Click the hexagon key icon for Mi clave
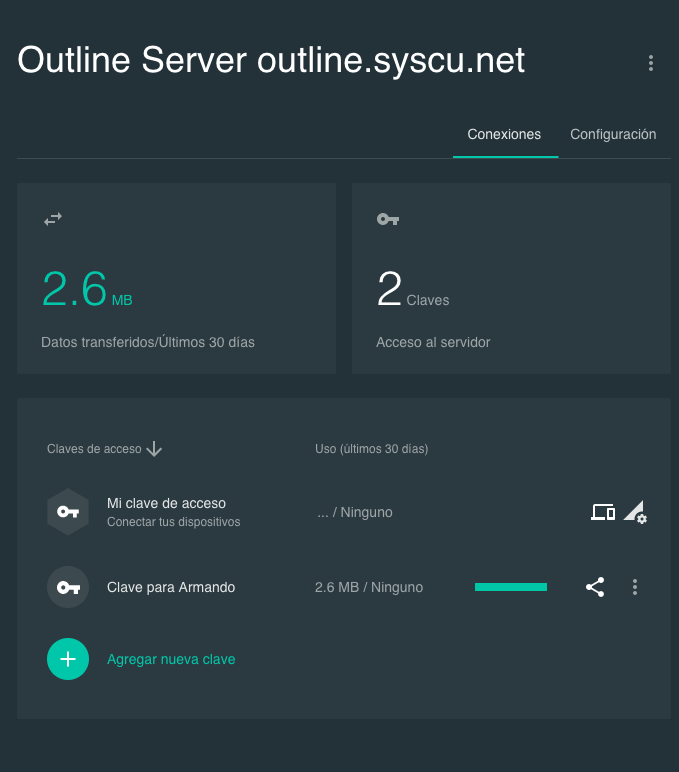The height and width of the screenshot is (772, 679). (x=68, y=512)
